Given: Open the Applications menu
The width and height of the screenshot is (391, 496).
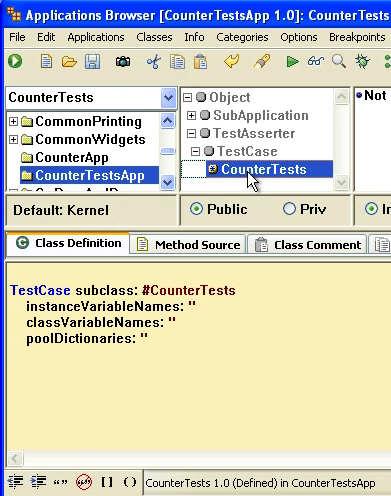Looking at the screenshot, I should 96,37.
